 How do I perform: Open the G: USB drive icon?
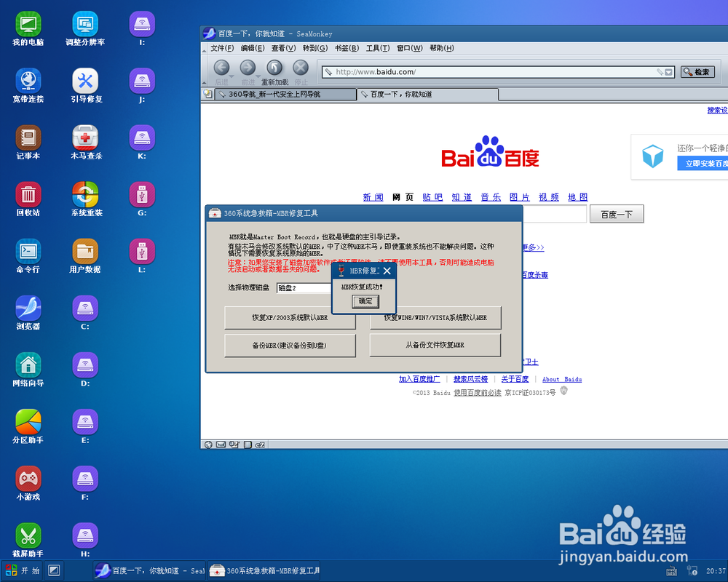[x=142, y=199]
